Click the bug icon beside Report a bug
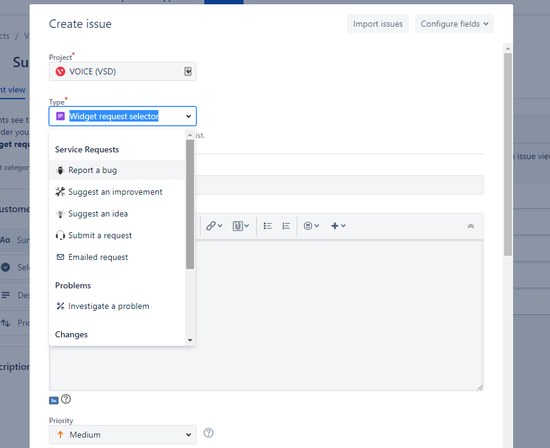 [x=60, y=170]
